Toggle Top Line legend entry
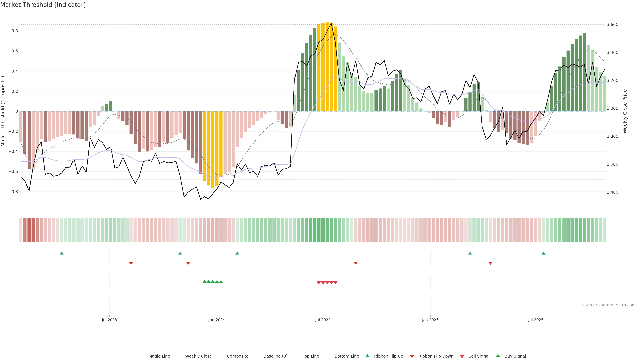This screenshot has height=362, width=644. tap(311, 356)
